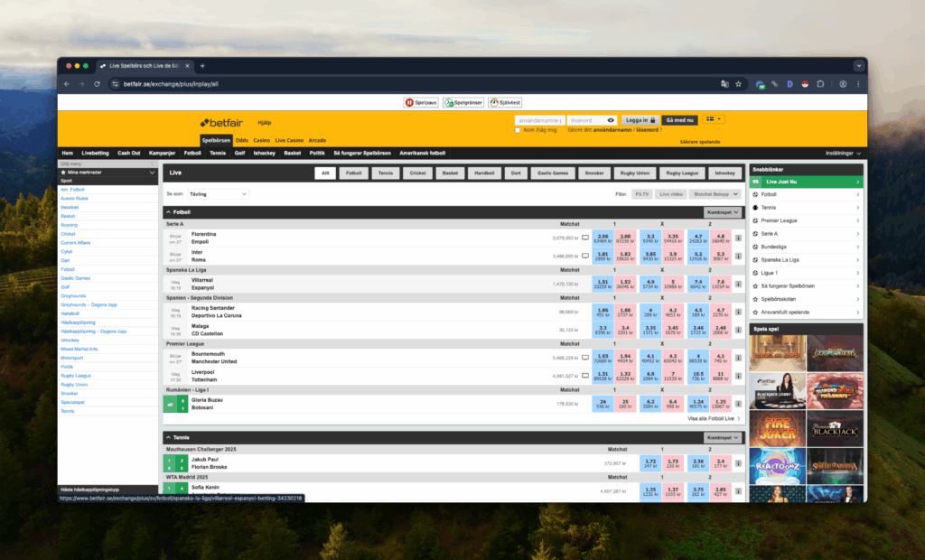The image size is (925, 560).
Task: Tick the Kom ihåg mig checkbox
Action: pyautogui.click(x=518, y=130)
